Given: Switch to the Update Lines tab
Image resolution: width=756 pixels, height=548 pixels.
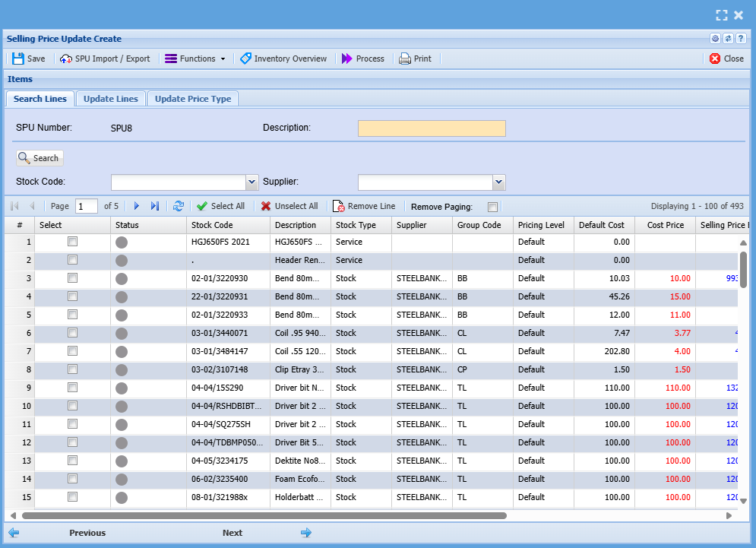Looking at the screenshot, I should pyautogui.click(x=111, y=99).
